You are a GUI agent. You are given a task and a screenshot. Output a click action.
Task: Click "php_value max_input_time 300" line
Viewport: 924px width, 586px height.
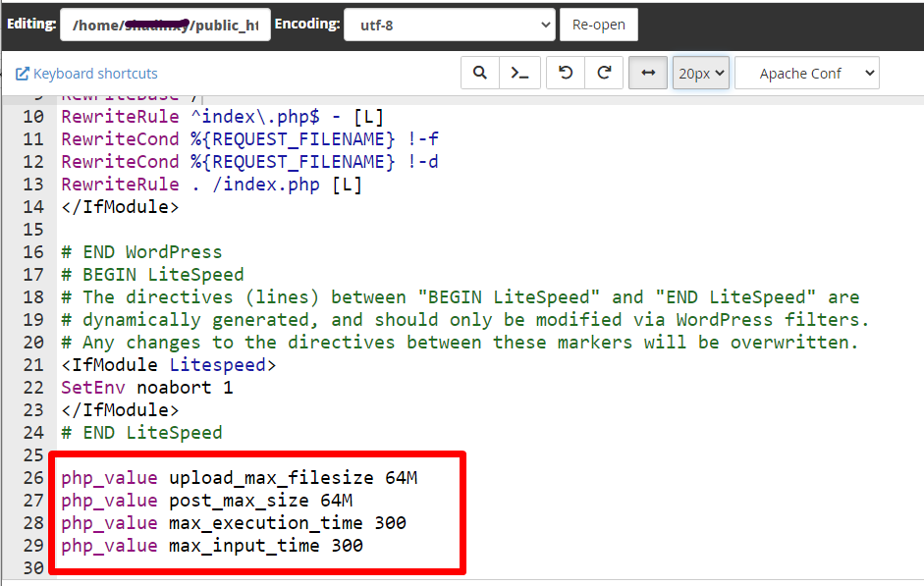[x=212, y=546]
